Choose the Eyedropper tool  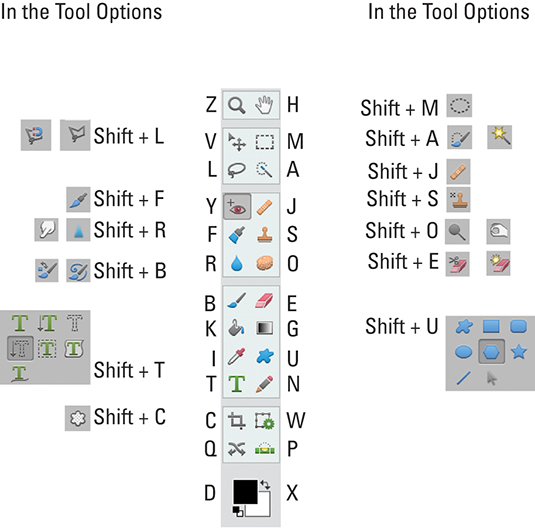(x=236, y=357)
